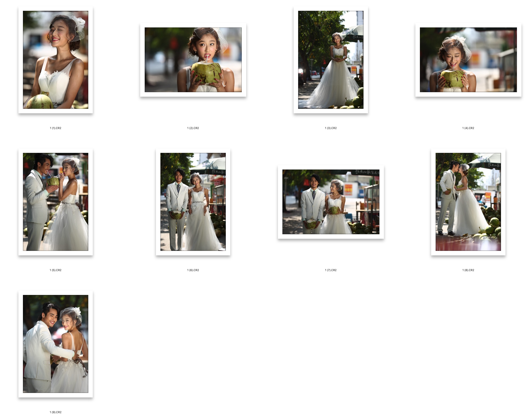Click the filename label 1 (8).CR2
This screenshot has height=417, width=532.
point(468,270)
